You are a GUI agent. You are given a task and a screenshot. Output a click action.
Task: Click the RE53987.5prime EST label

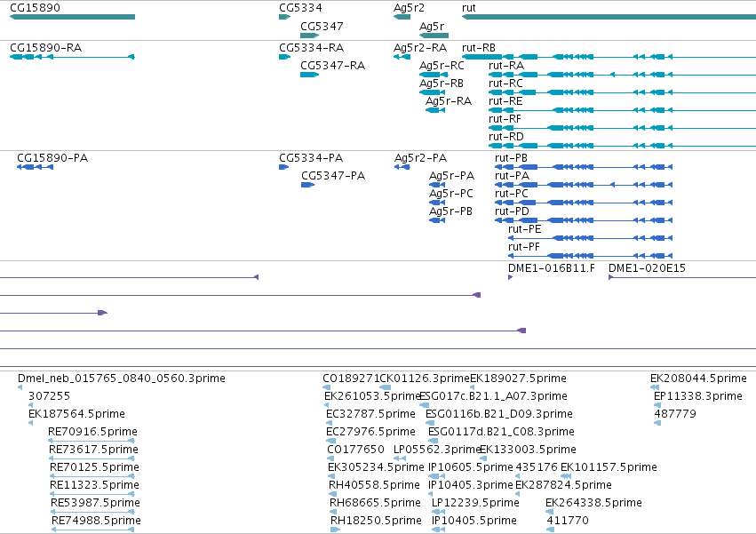tap(95, 503)
